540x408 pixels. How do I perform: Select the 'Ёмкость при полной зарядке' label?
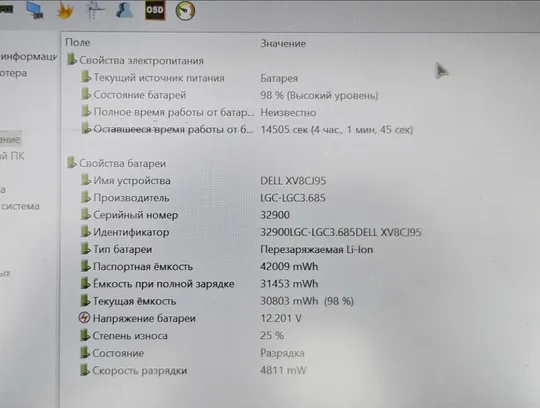pyautogui.click(x=164, y=284)
